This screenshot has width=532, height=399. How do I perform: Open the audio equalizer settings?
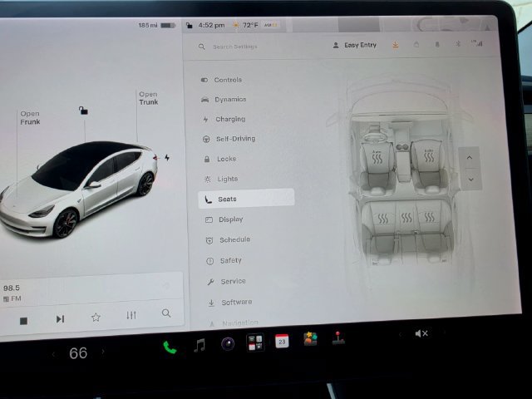131,315
